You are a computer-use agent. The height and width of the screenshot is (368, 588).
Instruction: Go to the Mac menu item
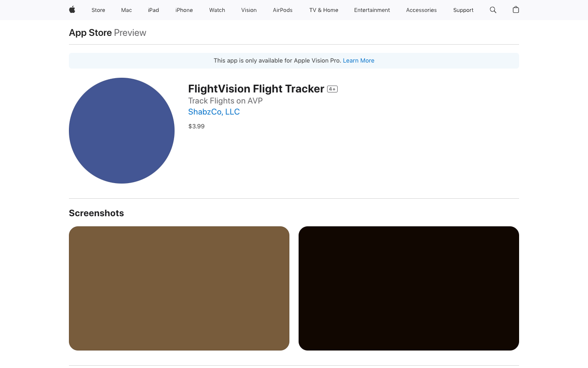[126, 10]
